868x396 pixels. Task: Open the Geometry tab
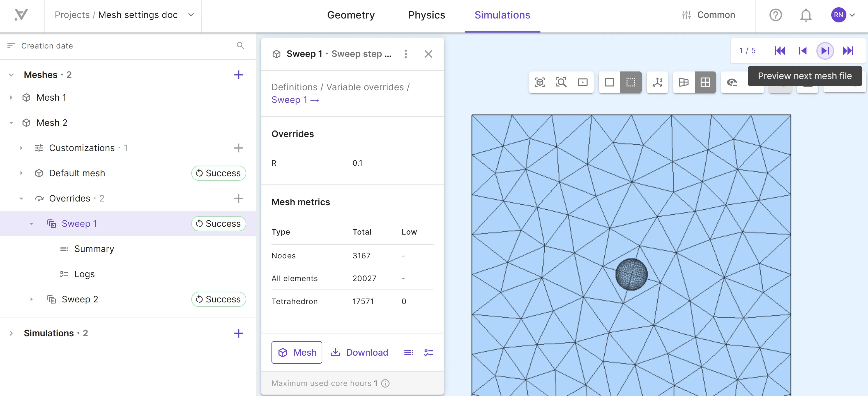tap(351, 15)
